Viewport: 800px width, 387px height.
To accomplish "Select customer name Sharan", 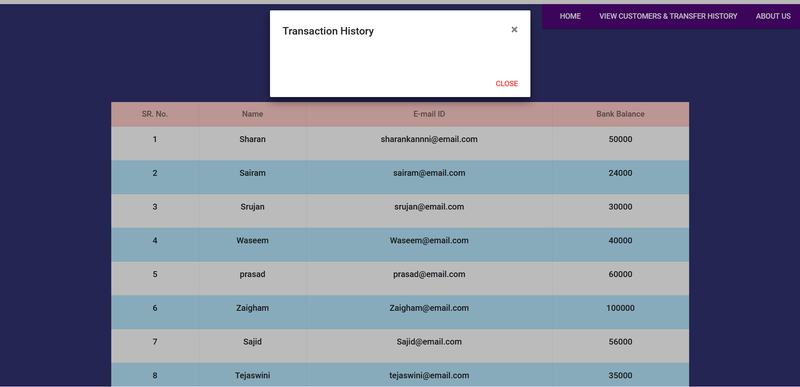I will [253, 139].
